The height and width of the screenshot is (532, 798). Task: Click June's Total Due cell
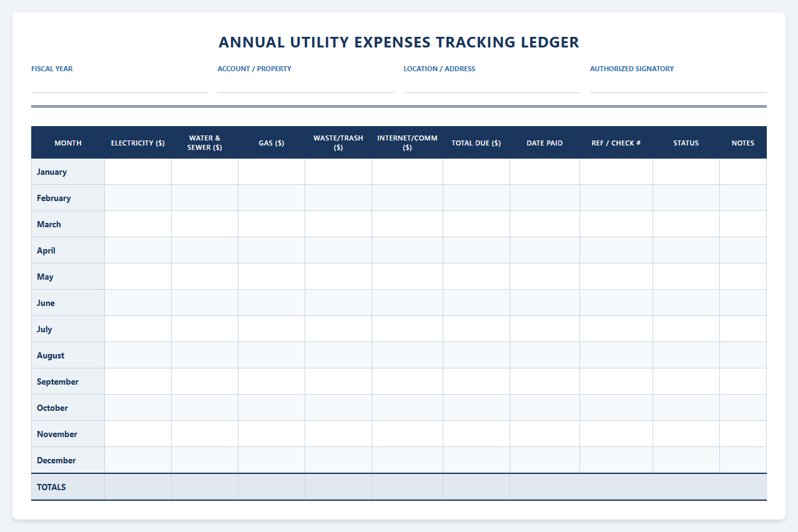[x=476, y=303]
